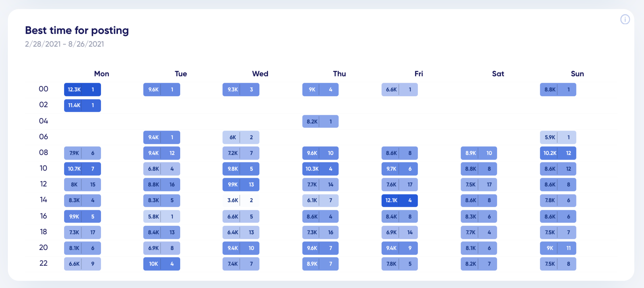
Task: Click the Sat column header
Action: (x=498, y=74)
